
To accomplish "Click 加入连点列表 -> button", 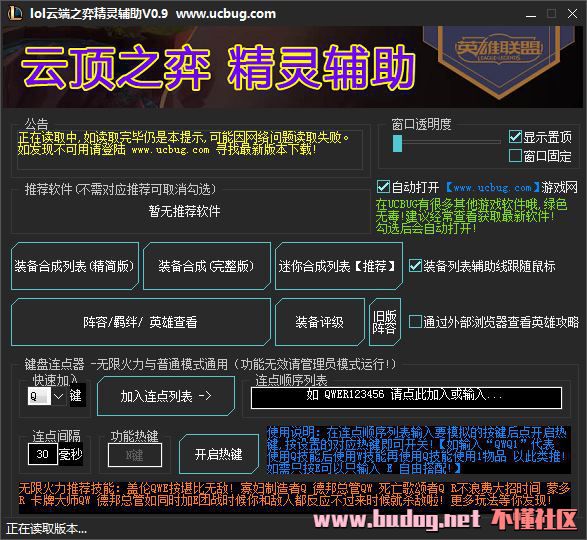I will click(x=166, y=396).
